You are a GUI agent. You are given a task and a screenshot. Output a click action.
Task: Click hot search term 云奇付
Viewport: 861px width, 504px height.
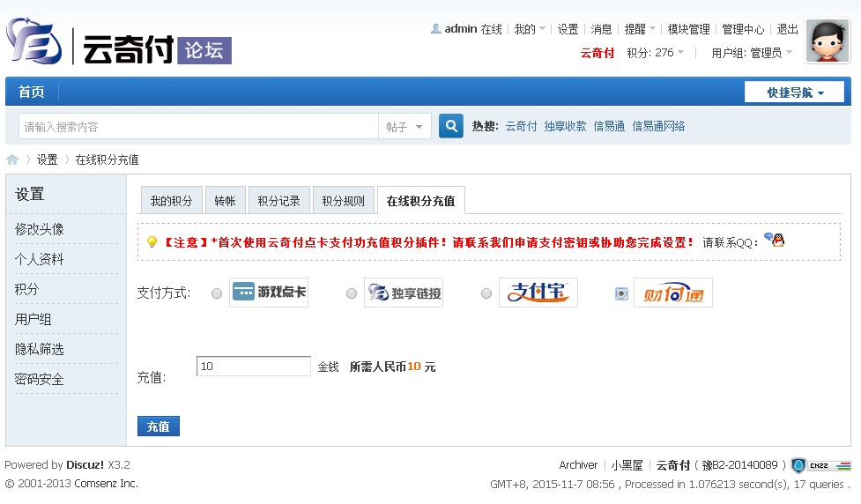point(521,126)
